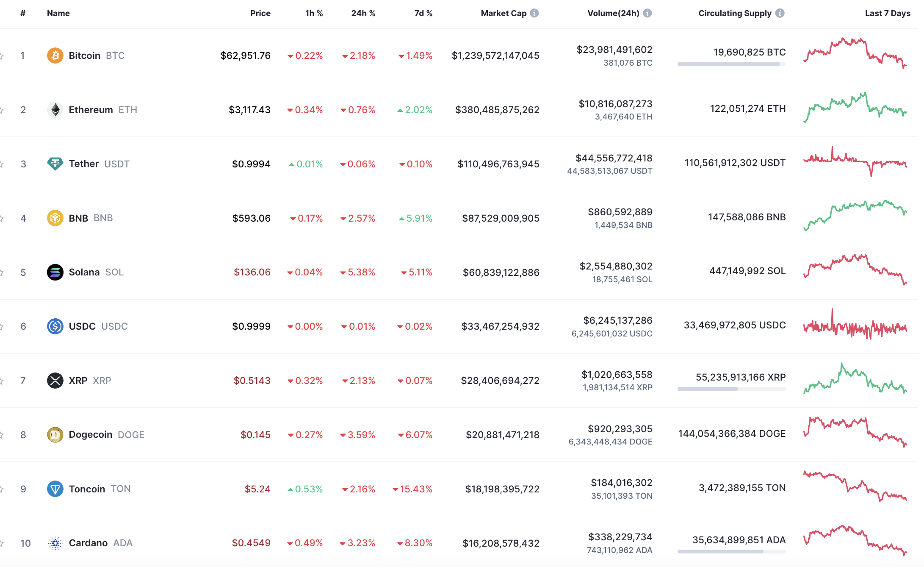Click Bitcoin's circulating supply progress bar

tap(731, 64)
